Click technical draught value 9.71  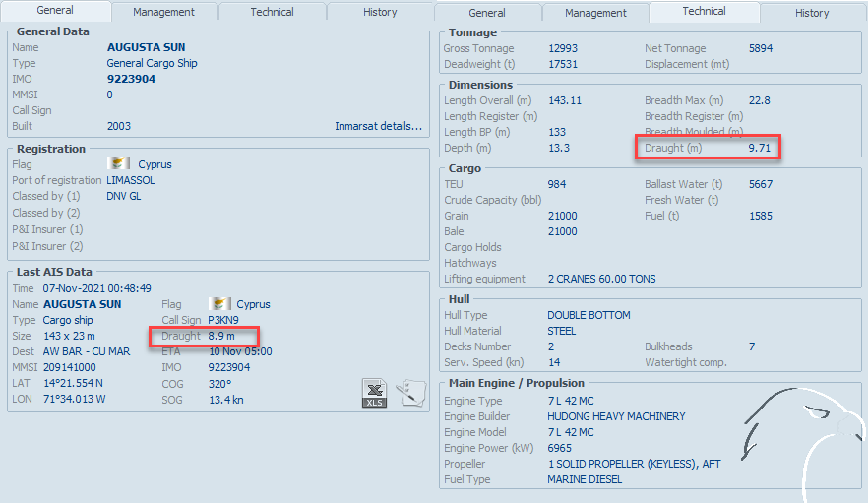tap(760, 148)
